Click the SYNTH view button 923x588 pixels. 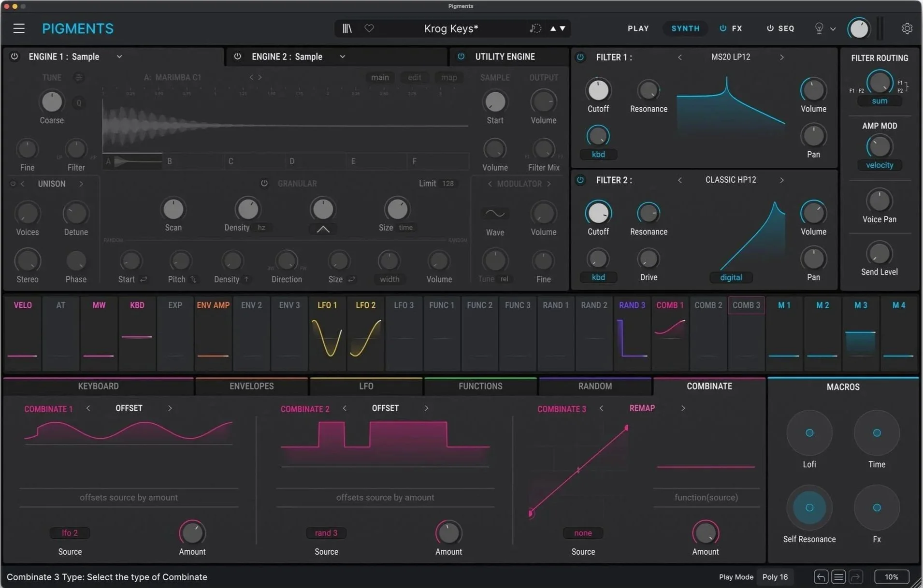(x=685, y=28)
